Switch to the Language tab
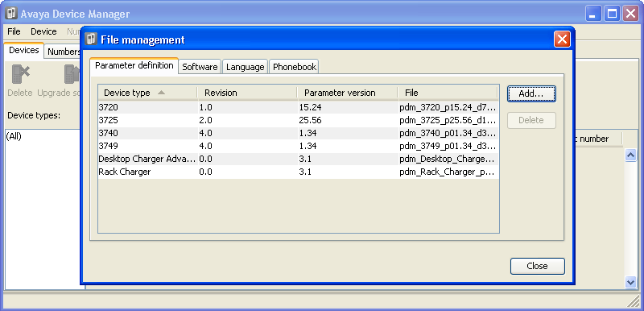644x311 pixels. click(x=246, y=67)
